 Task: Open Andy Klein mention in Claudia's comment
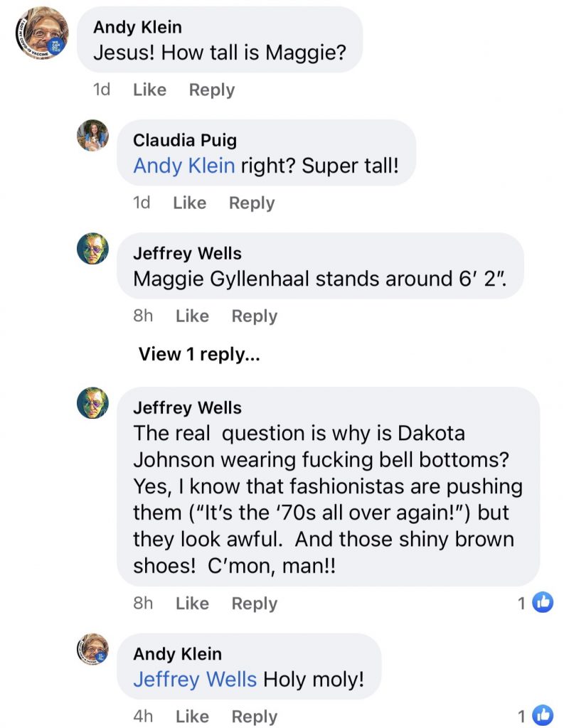coord(184,166)
